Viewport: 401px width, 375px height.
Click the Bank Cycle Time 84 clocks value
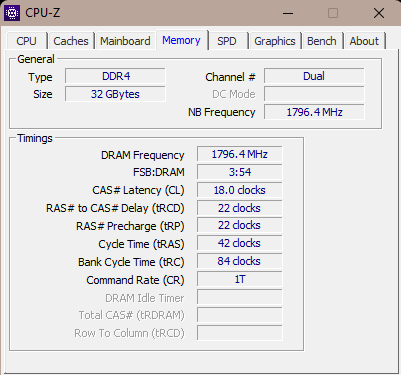click(239, 261)
